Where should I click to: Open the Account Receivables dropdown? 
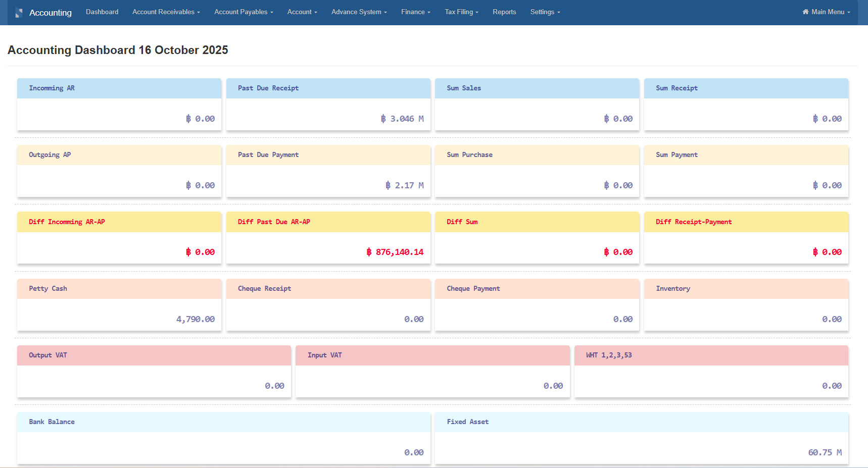coord(166,12)
